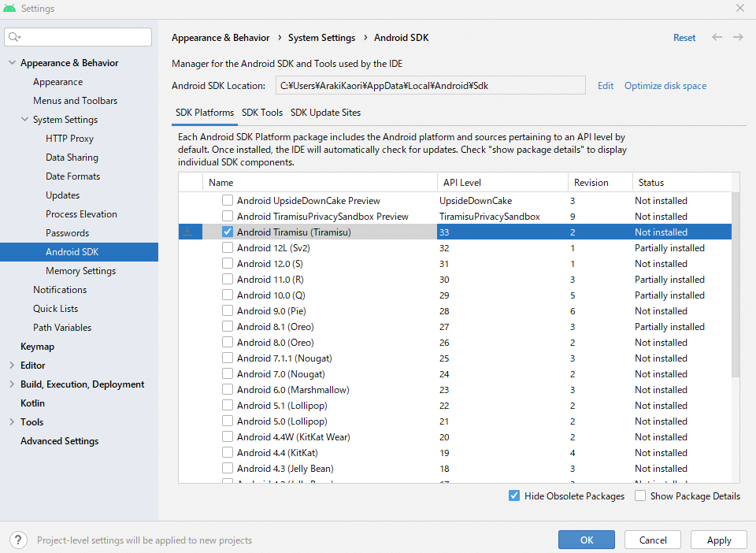The width and height of the screenshot is (756, 553).
Task: Select Memory Settings in the tree
Action: point(80,270)
